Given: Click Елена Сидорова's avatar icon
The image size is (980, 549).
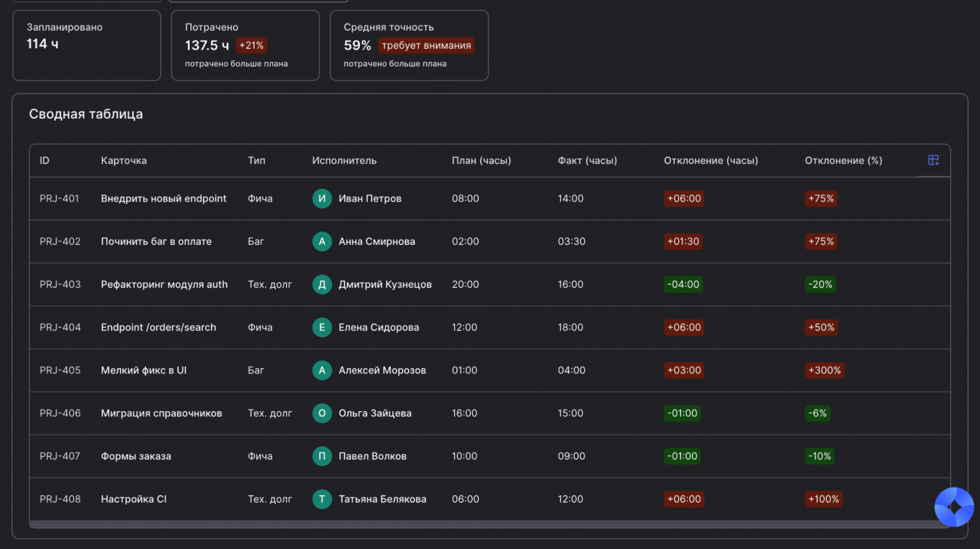Looking at the screenshot, I should (322, 327).
